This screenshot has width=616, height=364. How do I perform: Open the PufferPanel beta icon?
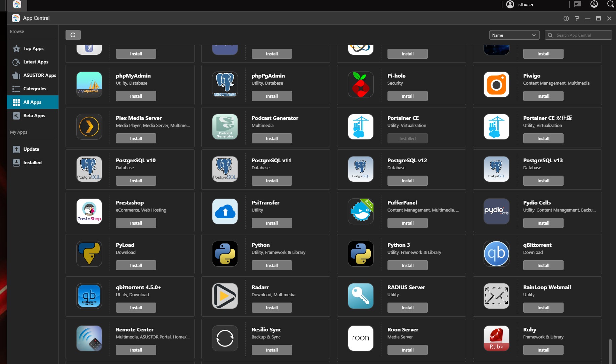(361, 212)
